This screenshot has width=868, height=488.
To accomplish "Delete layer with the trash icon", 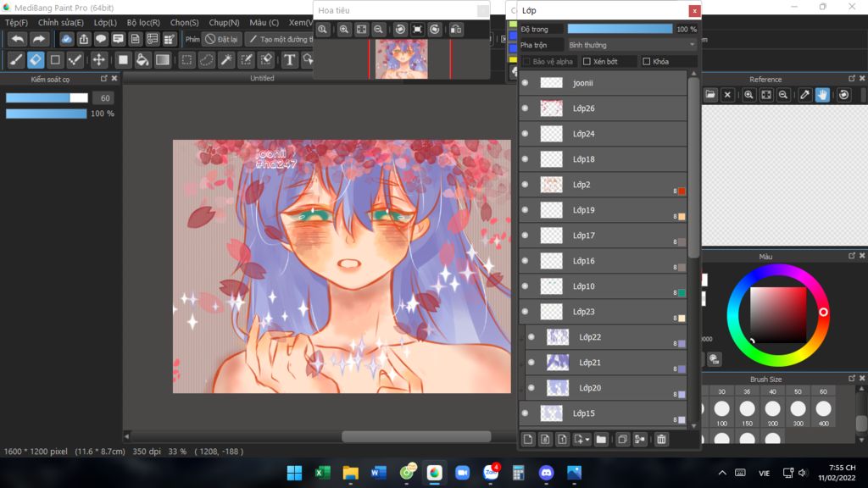I will (661, 439).
